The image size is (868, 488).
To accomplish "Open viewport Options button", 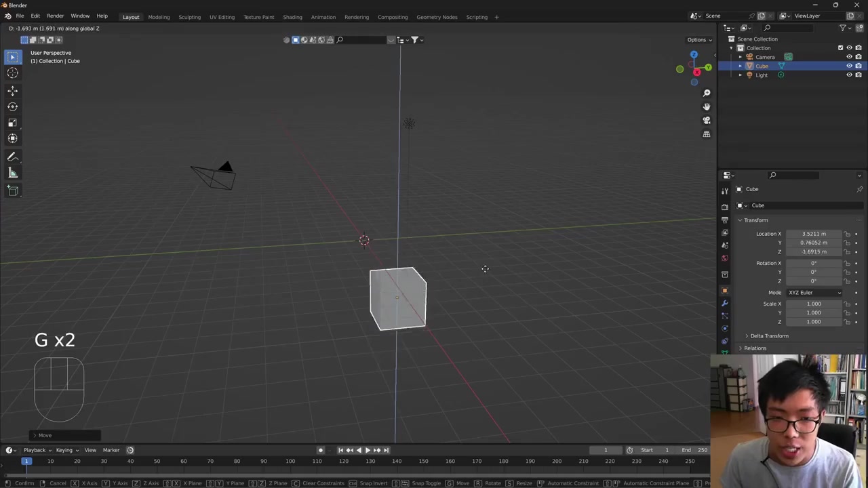I will pos(698,40).
